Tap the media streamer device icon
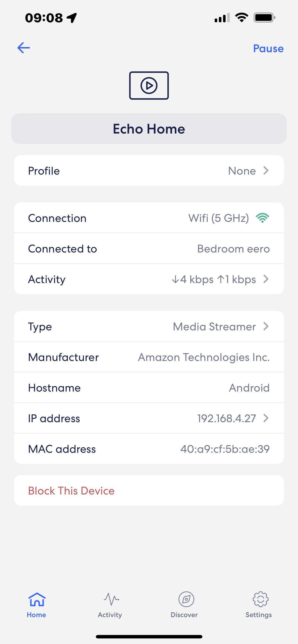The image size is (298, 644). (149, 86)
